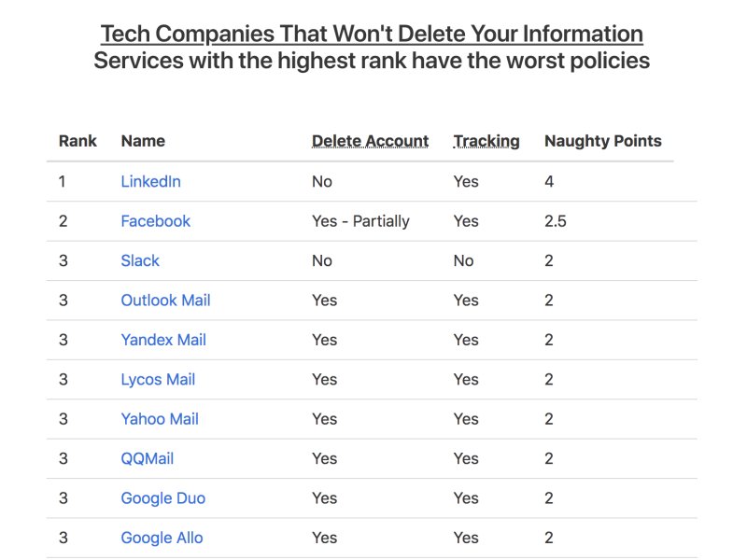Click LinkedIn's 4 naughty points cell
The height and width of the screenshot is (560, 747).
point(549,181)
